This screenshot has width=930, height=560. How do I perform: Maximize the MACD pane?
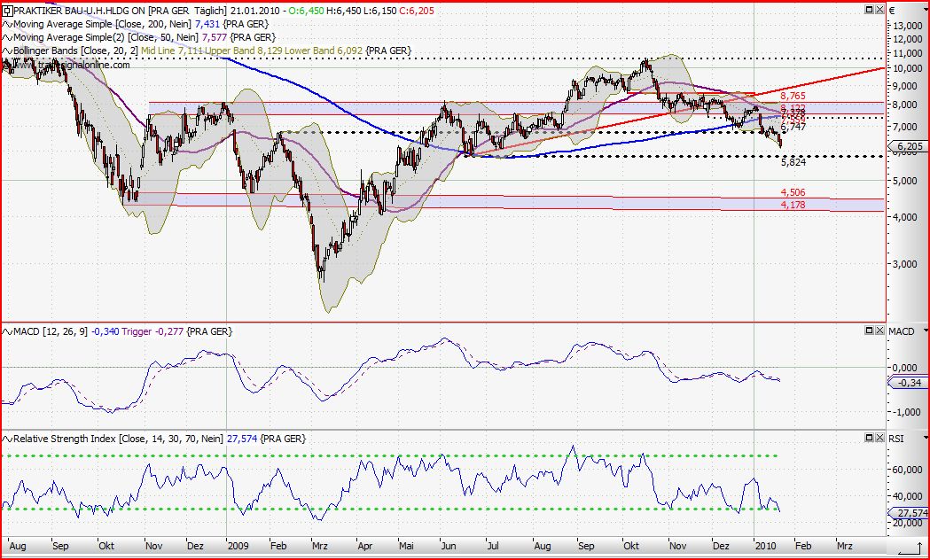point(870,331)
